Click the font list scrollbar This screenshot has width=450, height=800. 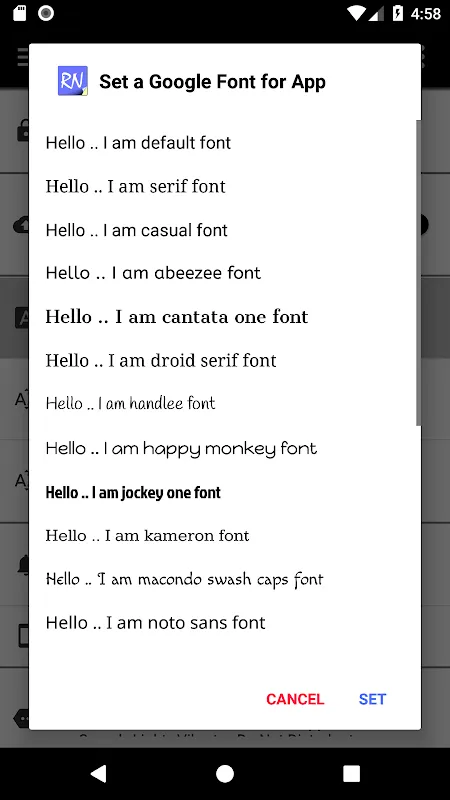(x=418, y=273)
